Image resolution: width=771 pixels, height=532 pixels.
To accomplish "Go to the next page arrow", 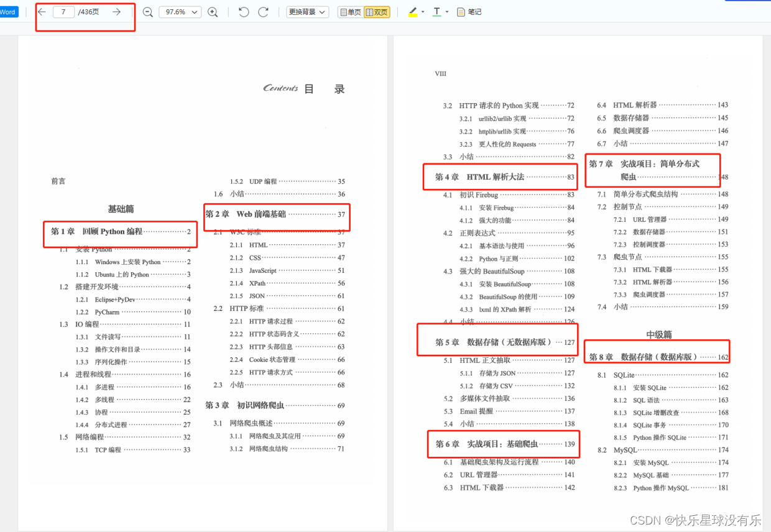I will [116, 12].
